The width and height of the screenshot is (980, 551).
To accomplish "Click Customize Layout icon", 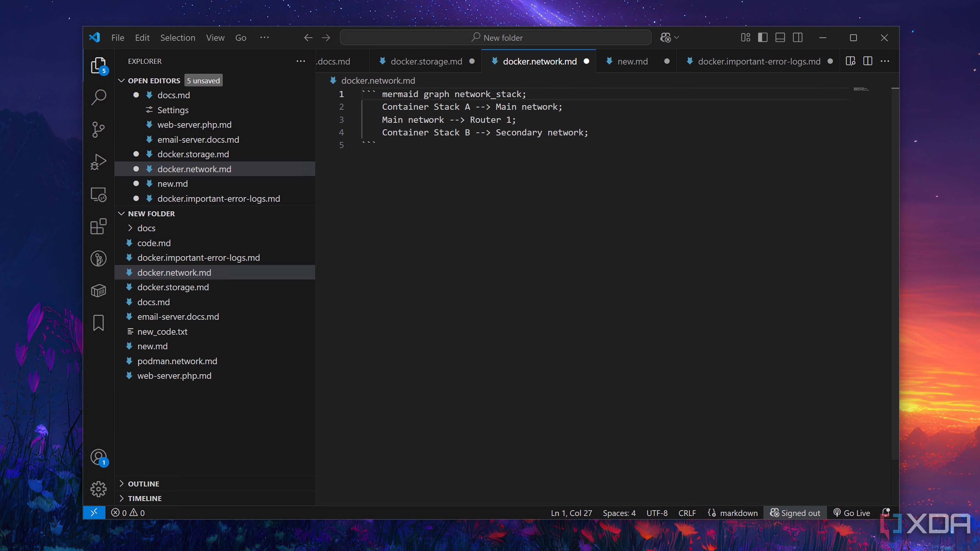I will coord(746,38).
